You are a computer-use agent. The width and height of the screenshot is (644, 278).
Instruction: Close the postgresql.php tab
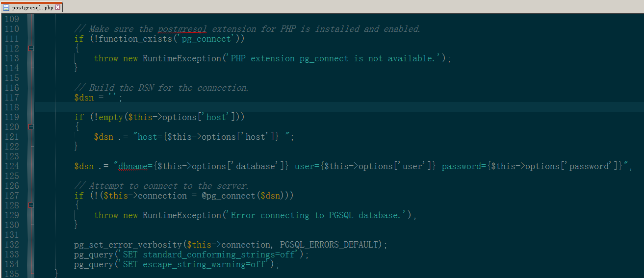tap(58, 8)
